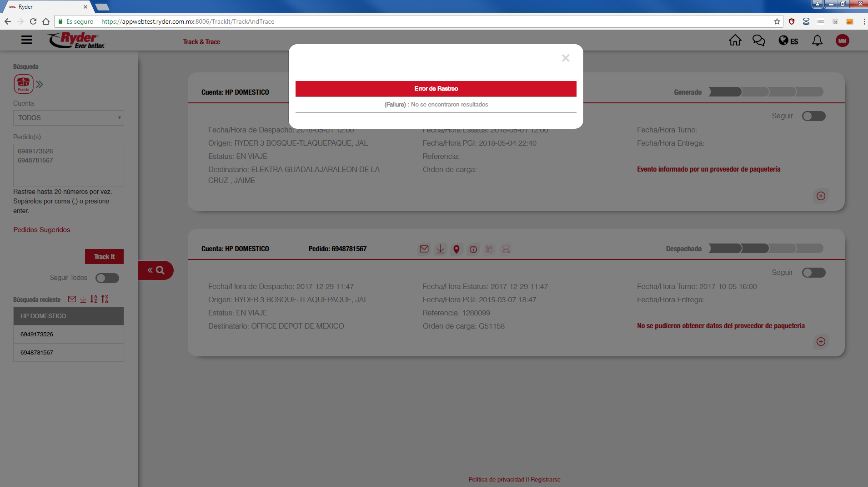
Task: Click the Track It button
Action: [x=104, y=257]
